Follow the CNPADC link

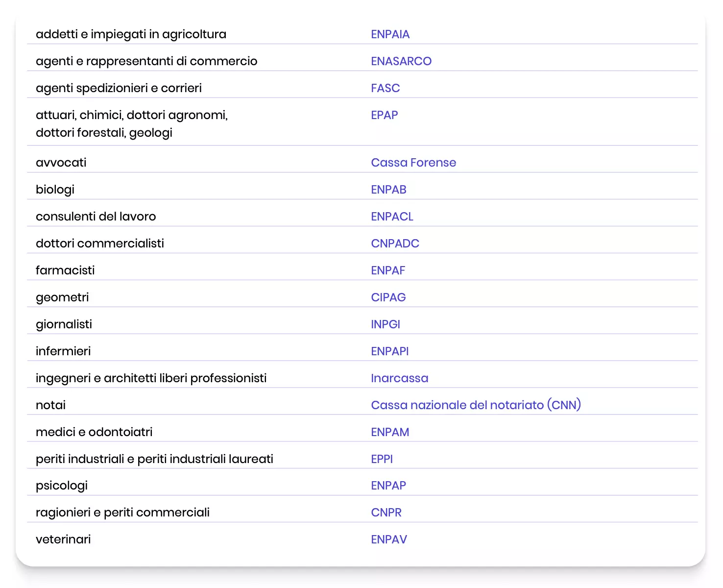395,244
